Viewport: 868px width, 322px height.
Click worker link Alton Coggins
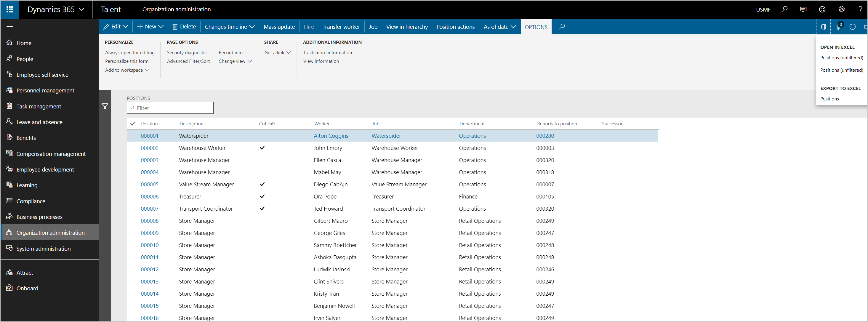coord(331,135)
